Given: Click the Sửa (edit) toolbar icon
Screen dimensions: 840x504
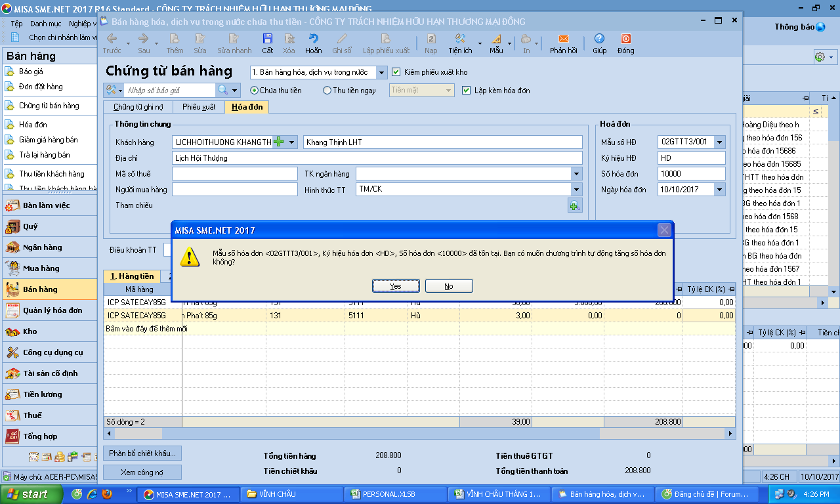Looking at the screenshot, I should [x=200, y=39].
